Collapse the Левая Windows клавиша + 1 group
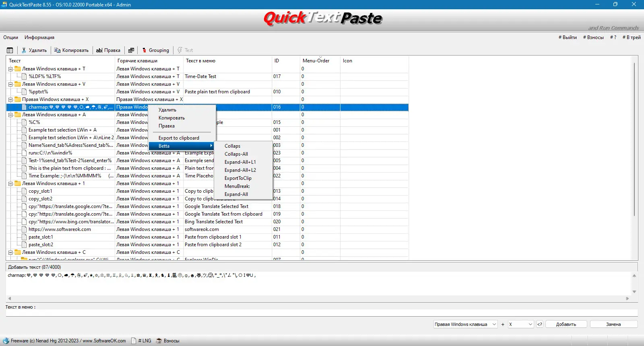Image resolution: width=644 pixels, height=346 pixels. coord(10,183)
